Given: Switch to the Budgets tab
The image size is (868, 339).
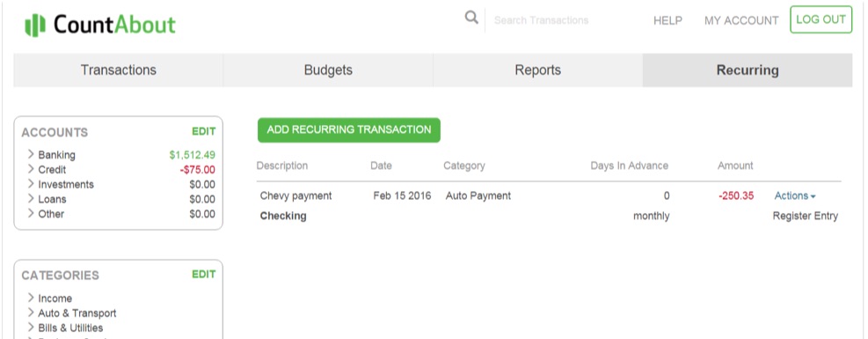Looking at the screenshot, I should [328, 70].
